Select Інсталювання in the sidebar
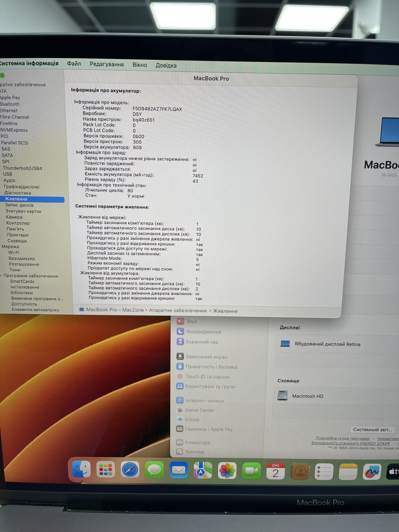Screen dimensions: 399x532 coord(25,287)
